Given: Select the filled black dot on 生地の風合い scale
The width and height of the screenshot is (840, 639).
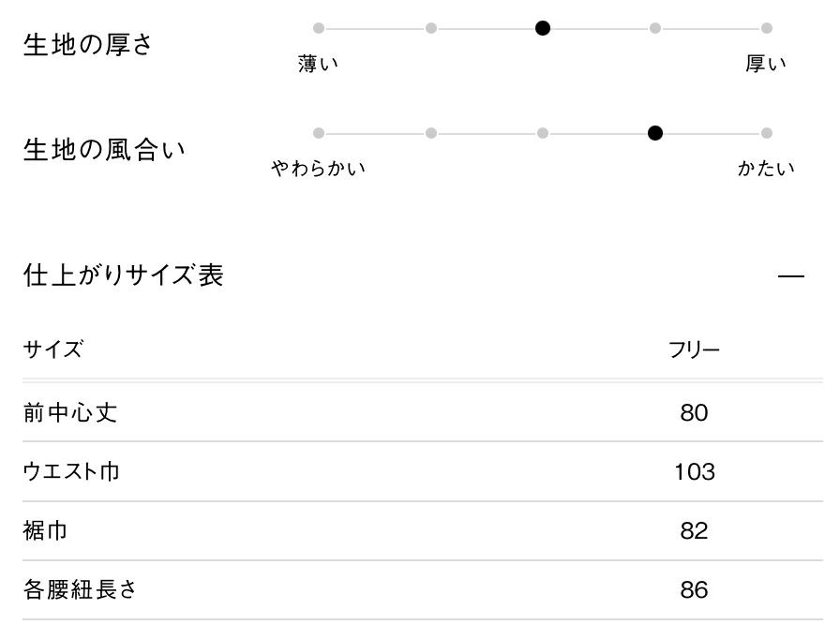Looking at the screenshot, I should pos(655,133).
